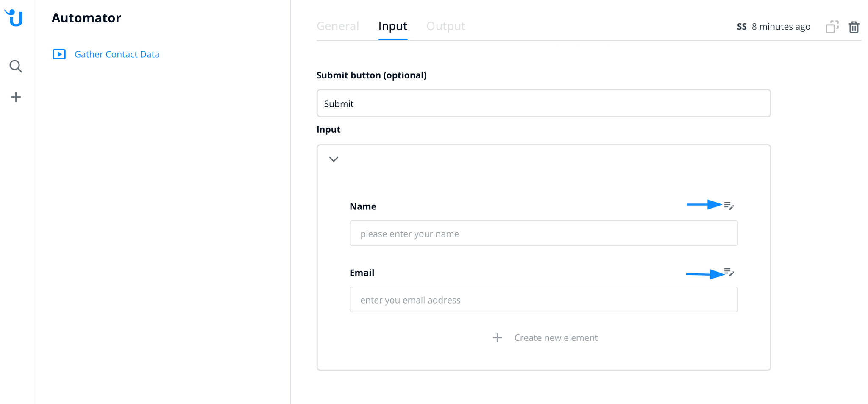868x404 pixels.
Task: Click the duplicate automation icon
Action: [832, 27]
